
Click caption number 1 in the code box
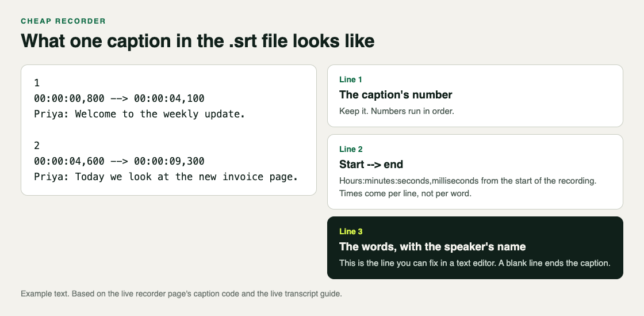point(37,83)
